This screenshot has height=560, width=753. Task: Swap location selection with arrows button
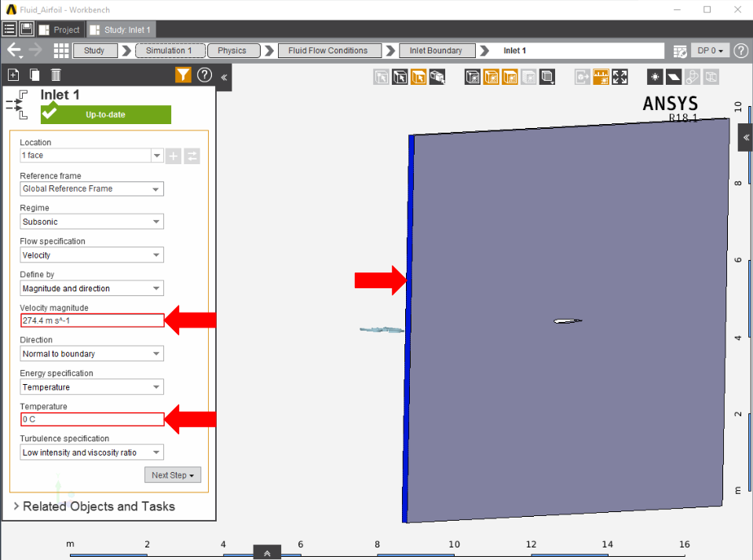pyautogui.click(x=192, y=156)
